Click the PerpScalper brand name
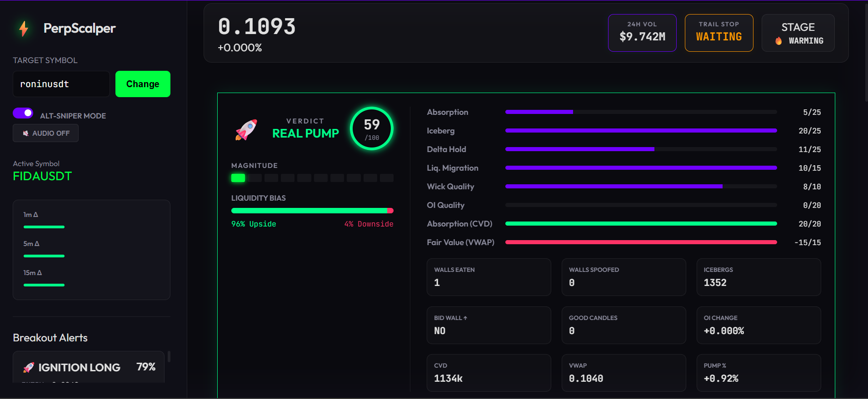 pos(80,28)
